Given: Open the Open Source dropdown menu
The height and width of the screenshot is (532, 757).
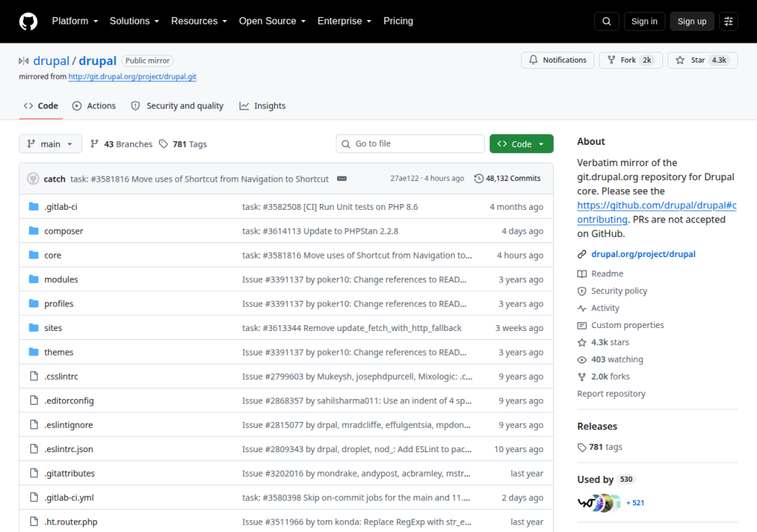Looking at the screenshot, I should (272, 21).
